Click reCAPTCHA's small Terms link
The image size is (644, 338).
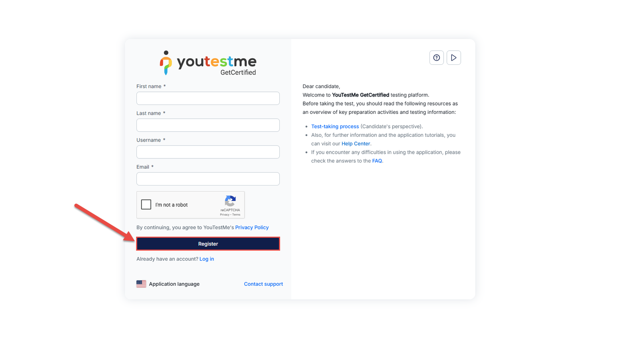coord(236,215)
